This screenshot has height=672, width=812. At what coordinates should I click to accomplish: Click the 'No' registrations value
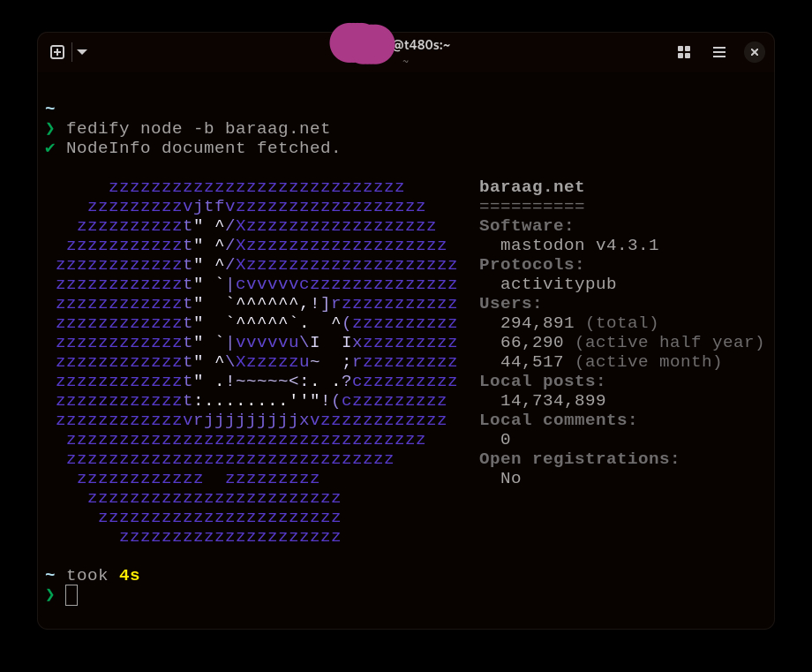pyautogui.click(x=511, y=479)
